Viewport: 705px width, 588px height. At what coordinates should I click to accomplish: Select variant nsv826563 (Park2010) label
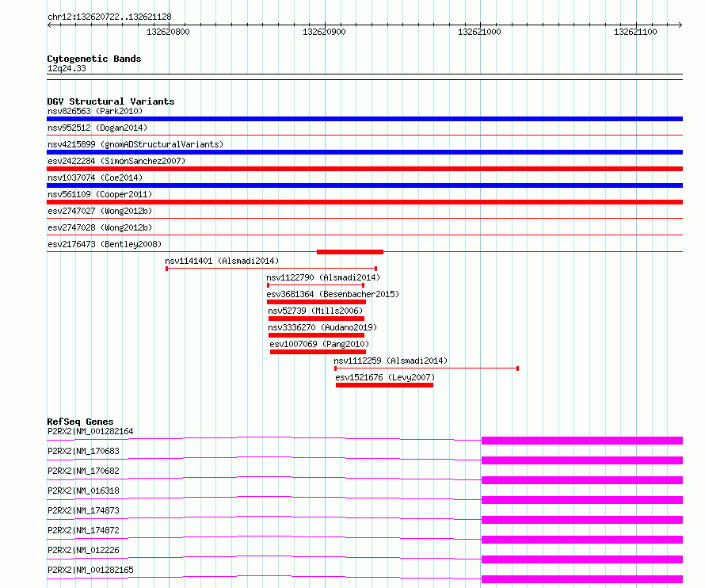click(95, 111)
